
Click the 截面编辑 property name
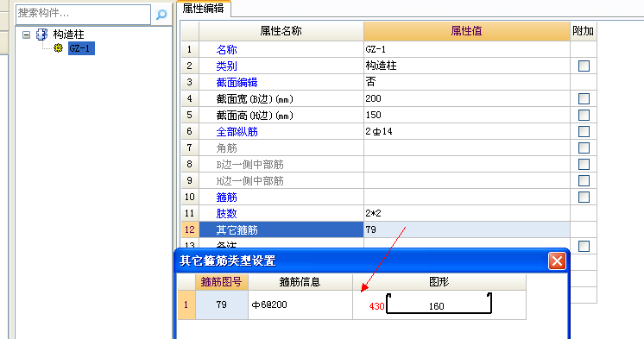click(x=237, y=82)
